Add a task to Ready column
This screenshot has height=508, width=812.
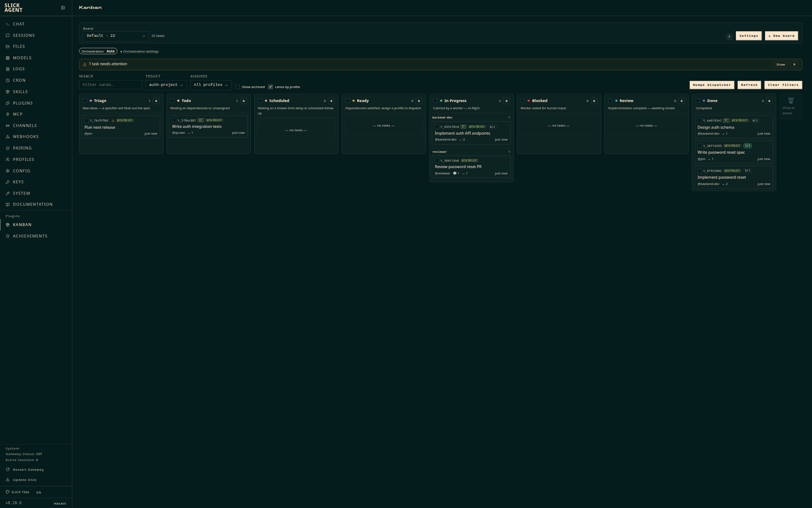coord(419,101)
